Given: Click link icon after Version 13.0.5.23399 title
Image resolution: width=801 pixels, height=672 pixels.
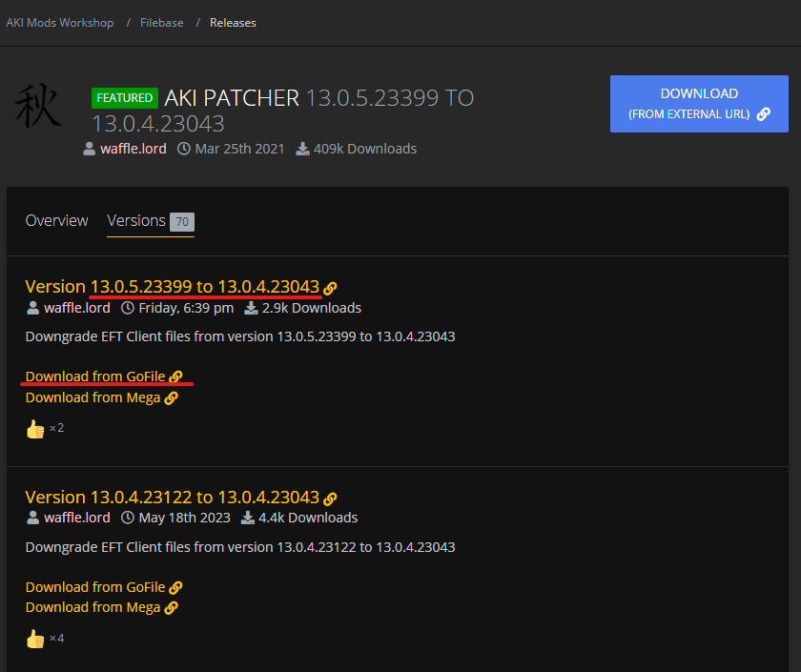Looking at the screenshot, I should pyautogui.click(x=330, y=289).
